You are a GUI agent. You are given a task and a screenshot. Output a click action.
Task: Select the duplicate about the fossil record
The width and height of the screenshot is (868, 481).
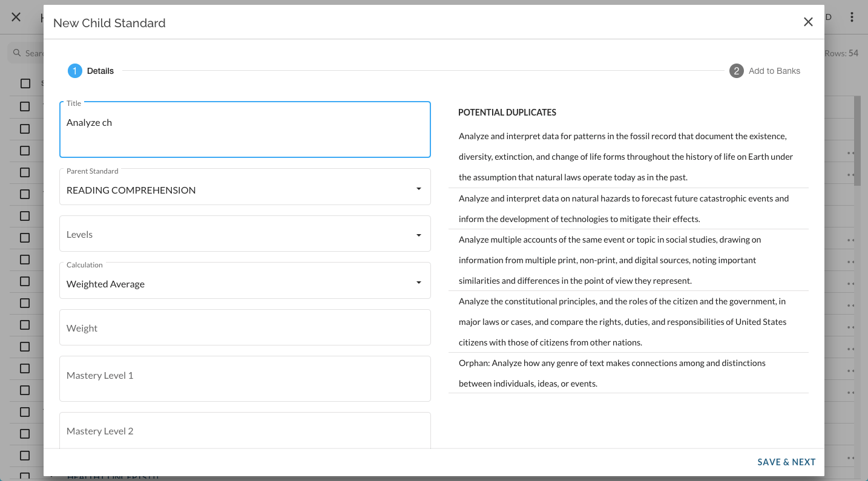628,157
